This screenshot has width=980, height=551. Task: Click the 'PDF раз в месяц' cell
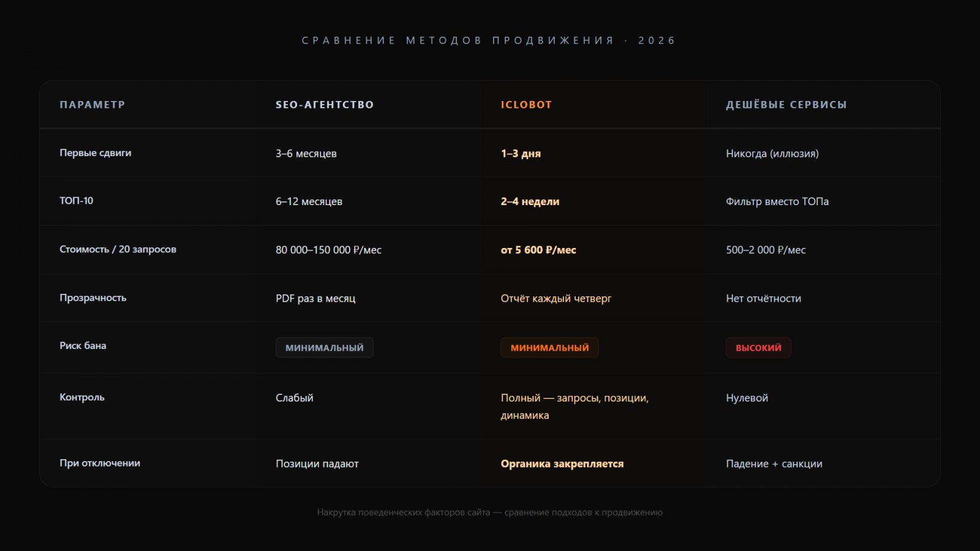tap(315, 298)
